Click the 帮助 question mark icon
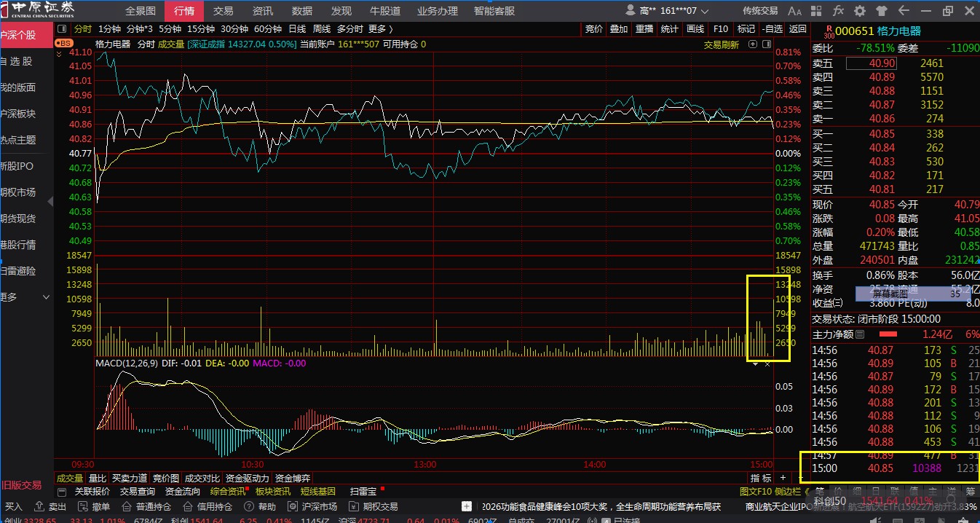The height and width of the screenshot is (523, 980). click(x=250, y=506)
